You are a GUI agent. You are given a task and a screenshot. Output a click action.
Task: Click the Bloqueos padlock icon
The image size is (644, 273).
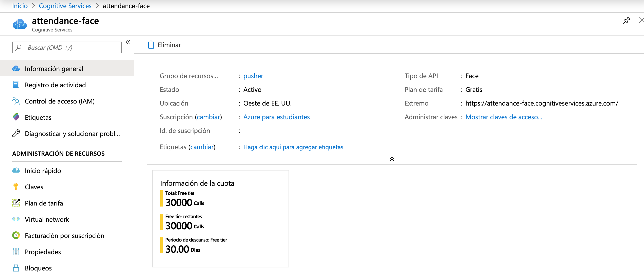point(16,268)
